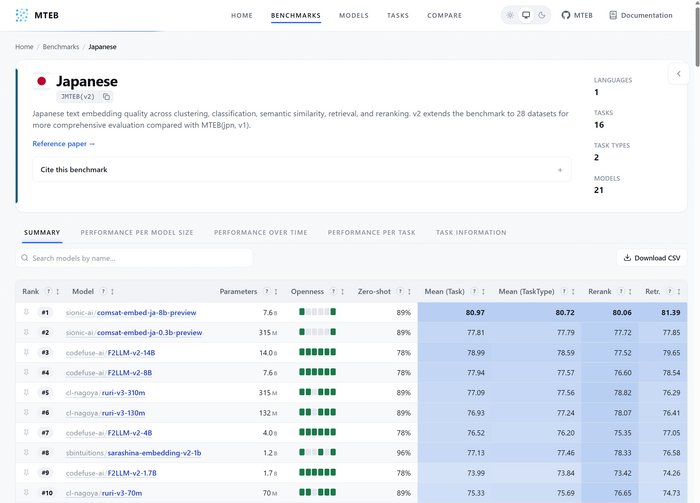Show help for Mean (Task) column

474,291
